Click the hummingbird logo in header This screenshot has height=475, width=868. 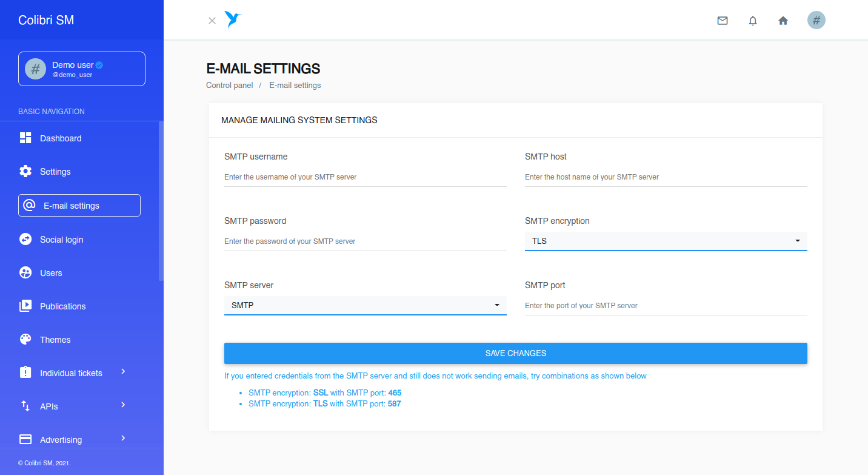(x=233, y=20)
